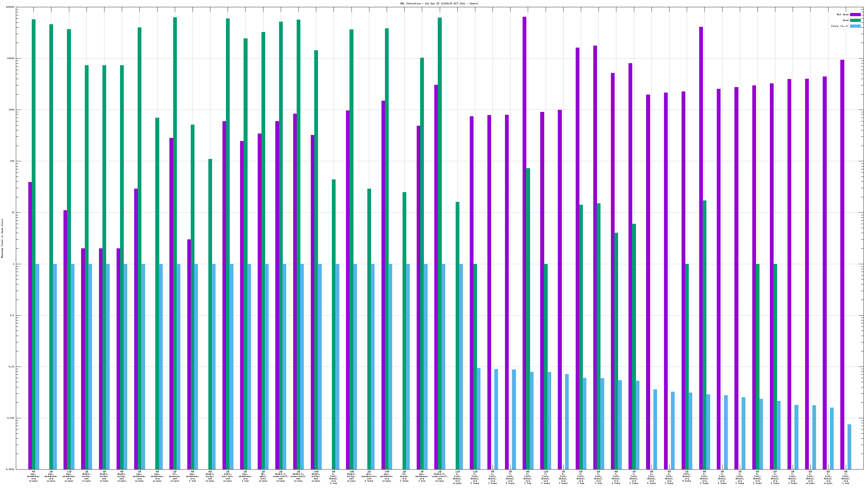Screen dimensions: 868x488
Task: Click the blue Score (0..1) legend swatch
Action: pyautogui.click(x=855, y=26)
